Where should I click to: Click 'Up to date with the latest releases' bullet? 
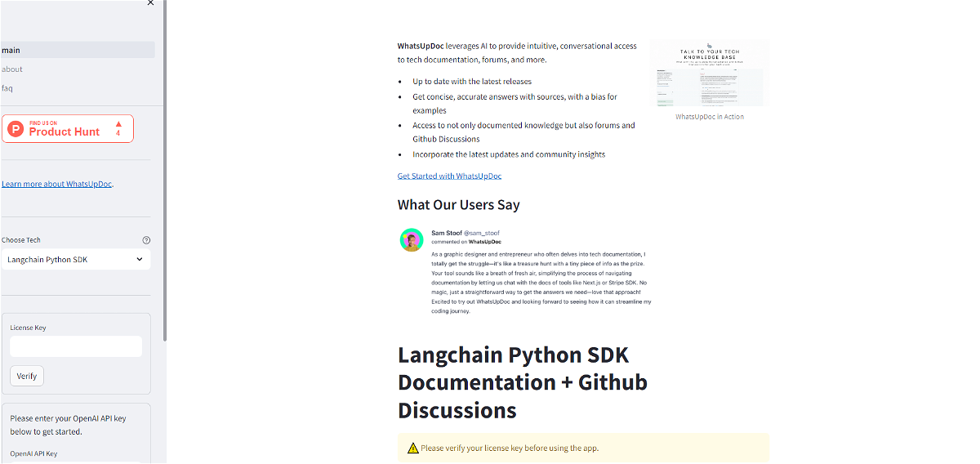(472, 82)
